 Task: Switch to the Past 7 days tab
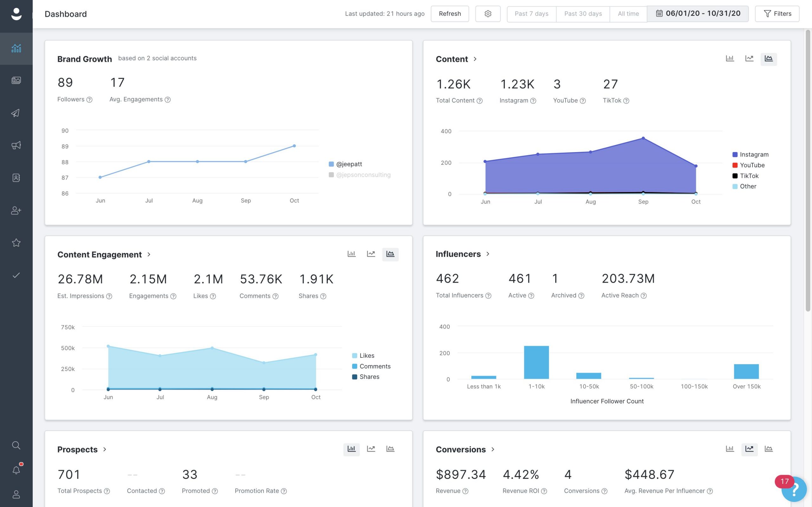tap(531, 14)
